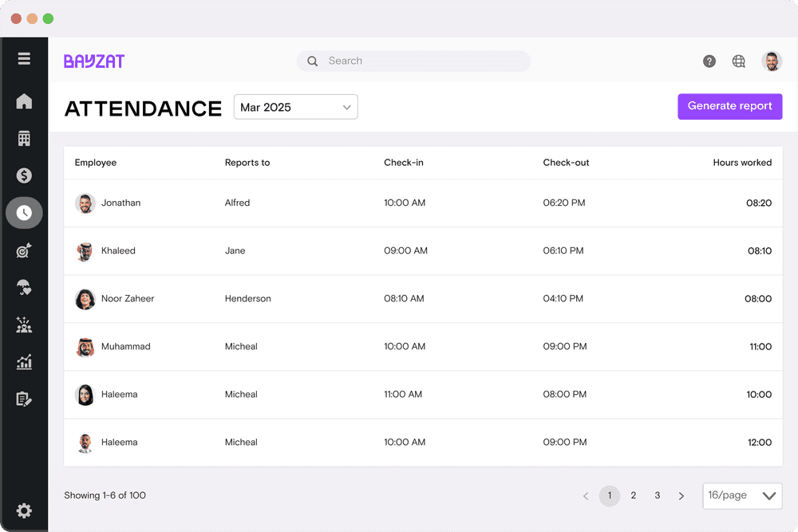The image size is (798, 532).
Task: Click the Generate report button
Action: pyautogui.click(x=729, y=106)
